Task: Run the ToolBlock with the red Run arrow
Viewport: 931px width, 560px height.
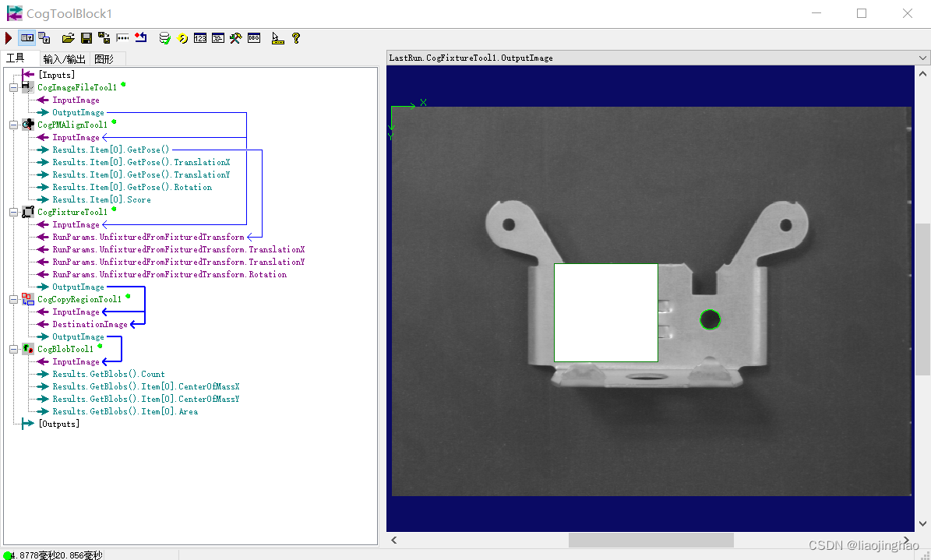Action: 8,37
